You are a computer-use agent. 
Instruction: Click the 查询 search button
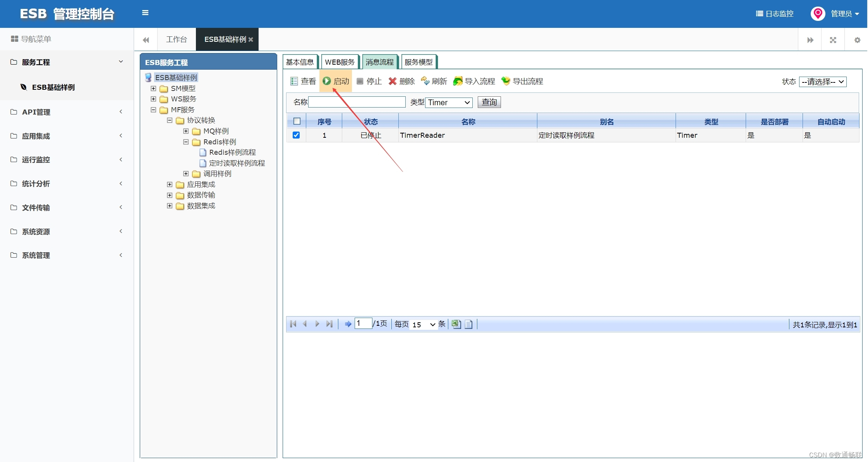(489, 102)
